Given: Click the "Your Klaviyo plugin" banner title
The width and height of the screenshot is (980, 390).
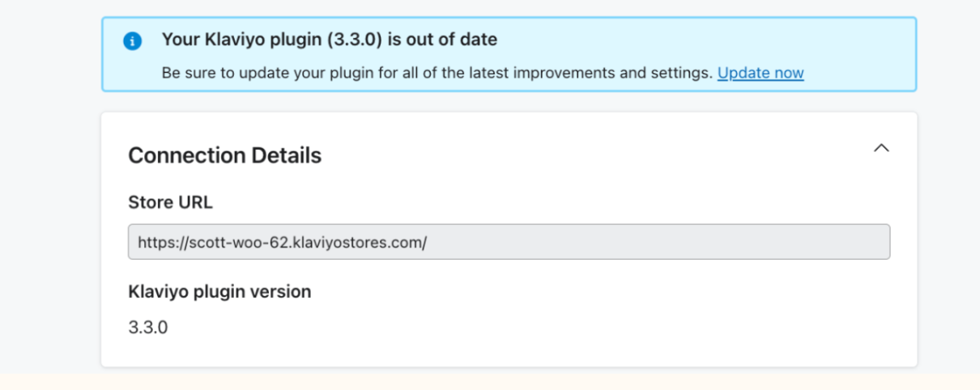Looking at the screenshot, I should 329,39.
